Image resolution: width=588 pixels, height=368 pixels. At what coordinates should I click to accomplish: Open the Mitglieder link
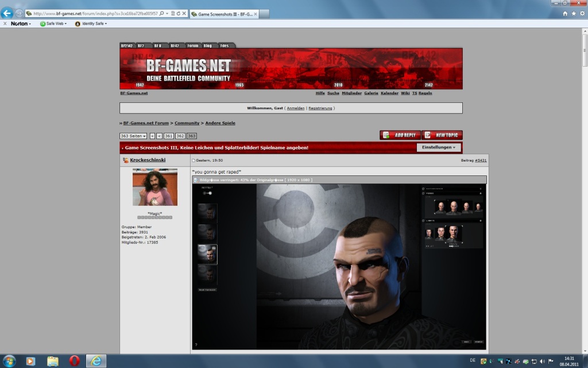[352, 93]
